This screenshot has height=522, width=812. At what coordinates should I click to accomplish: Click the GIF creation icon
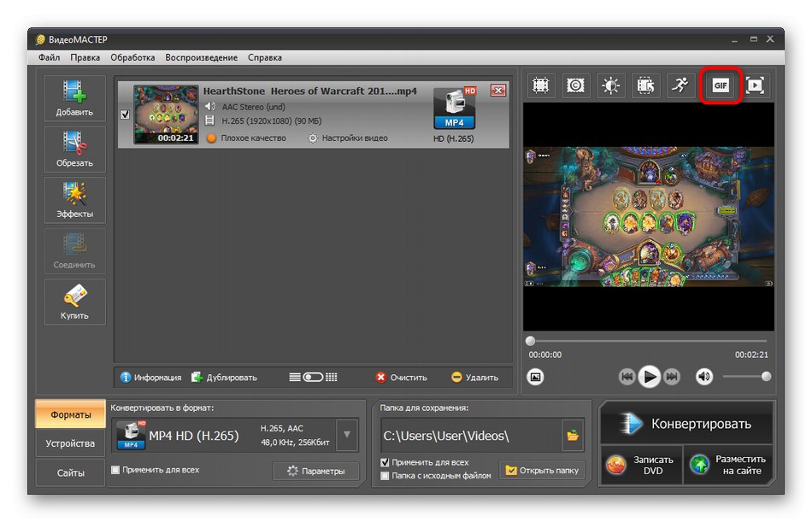(x=721, y=85)
